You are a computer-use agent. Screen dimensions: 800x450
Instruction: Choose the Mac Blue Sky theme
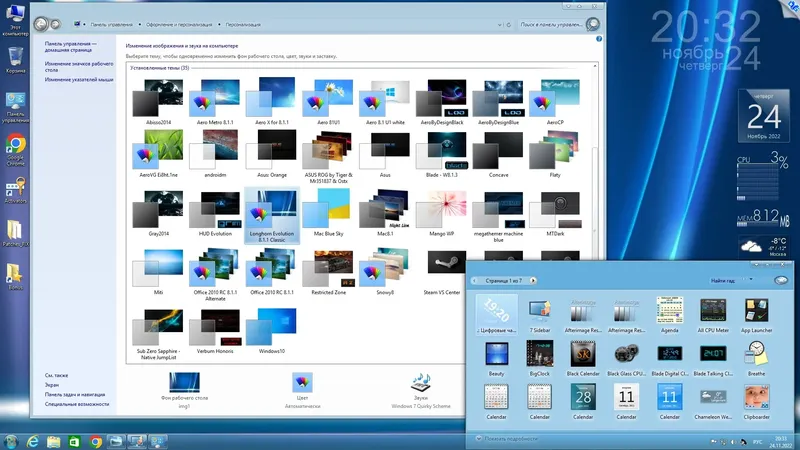(328, 213)
